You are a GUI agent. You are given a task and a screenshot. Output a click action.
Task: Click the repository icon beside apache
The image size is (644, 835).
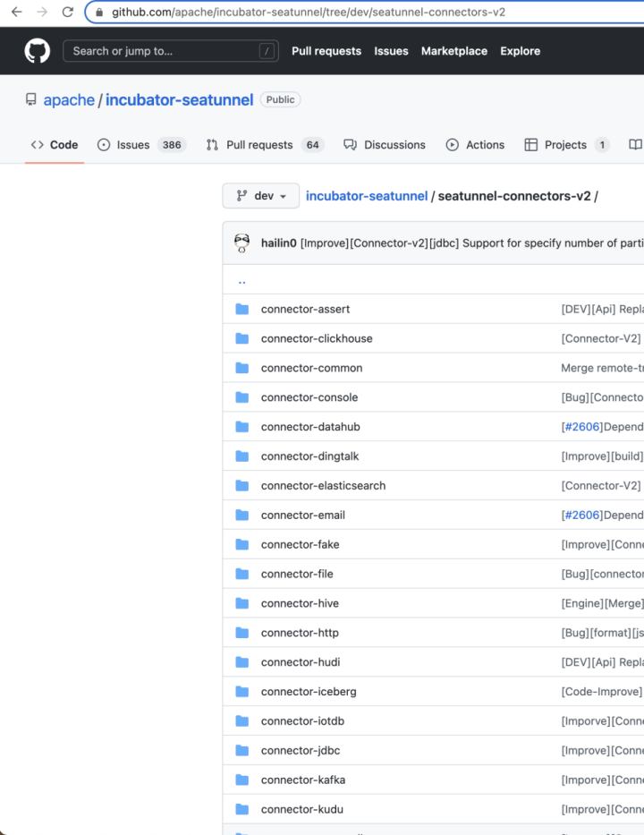pyautogui.click(x=32, y=100)
